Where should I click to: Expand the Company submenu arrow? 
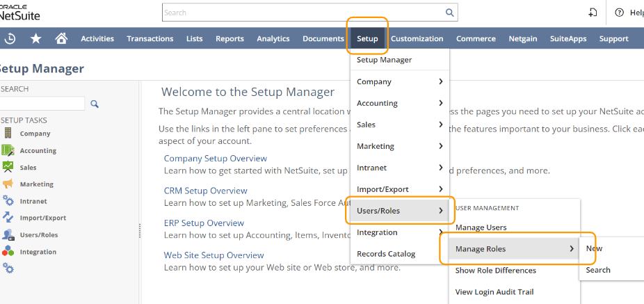441,81
